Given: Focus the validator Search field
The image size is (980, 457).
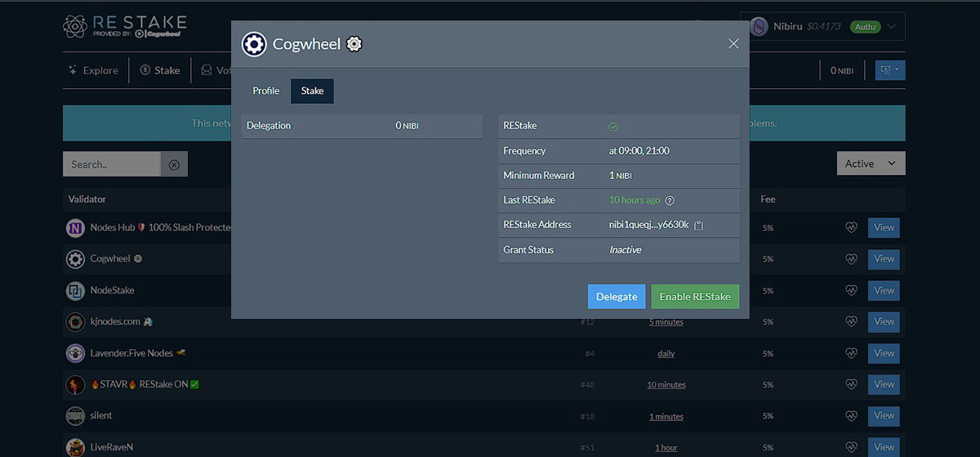Looking at the screenshot, I should pos(112,164).
